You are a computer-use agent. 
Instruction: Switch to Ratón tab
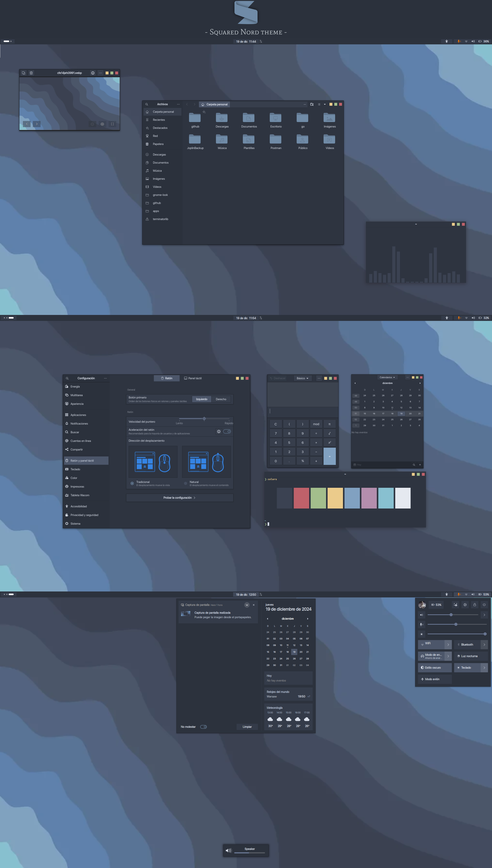(167, 379)
